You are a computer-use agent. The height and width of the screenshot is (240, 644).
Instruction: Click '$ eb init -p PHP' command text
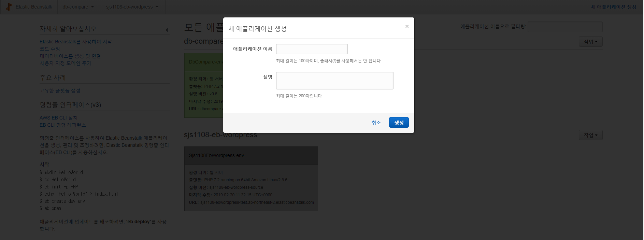pyautogui.click(x=59, y=187)
